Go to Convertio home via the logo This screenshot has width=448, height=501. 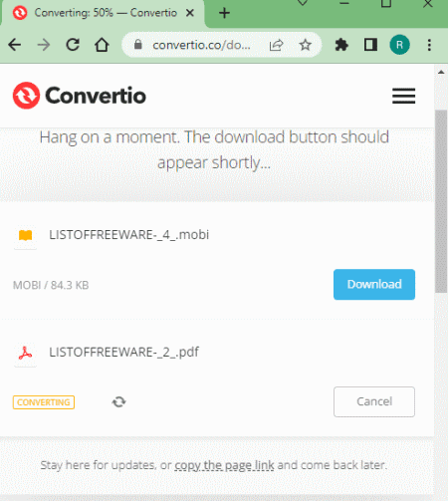(x=80, y=96)
